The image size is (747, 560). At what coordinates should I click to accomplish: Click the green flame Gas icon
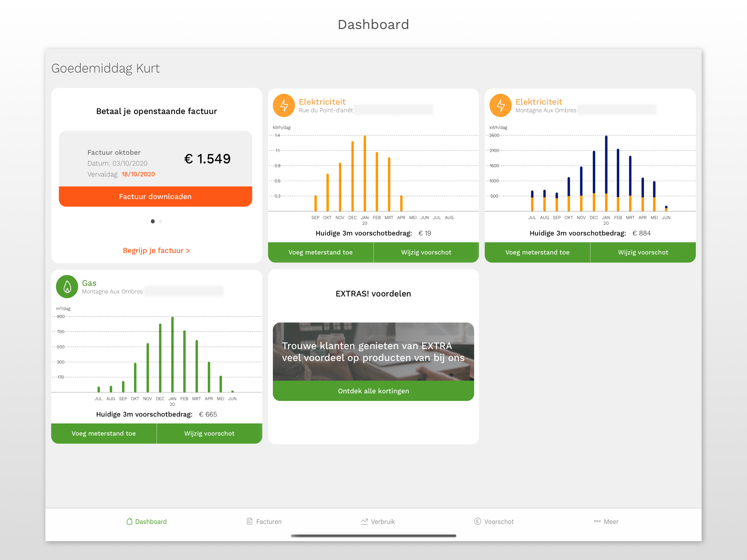(67, 287)
